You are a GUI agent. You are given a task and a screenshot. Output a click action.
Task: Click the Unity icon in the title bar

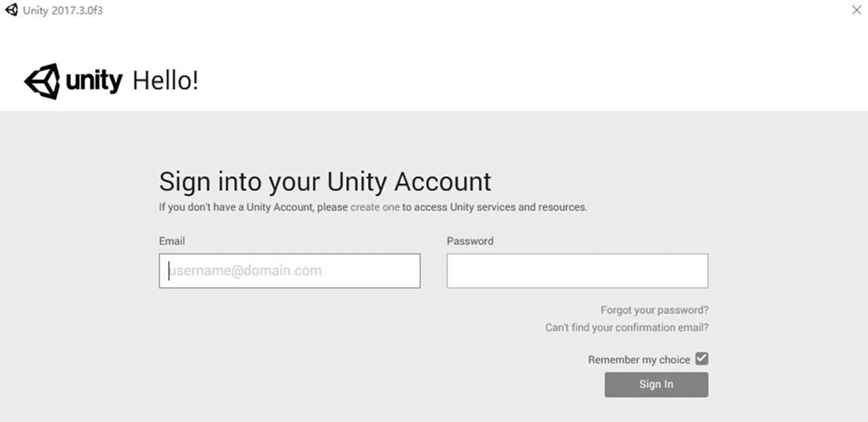[11, 11]
